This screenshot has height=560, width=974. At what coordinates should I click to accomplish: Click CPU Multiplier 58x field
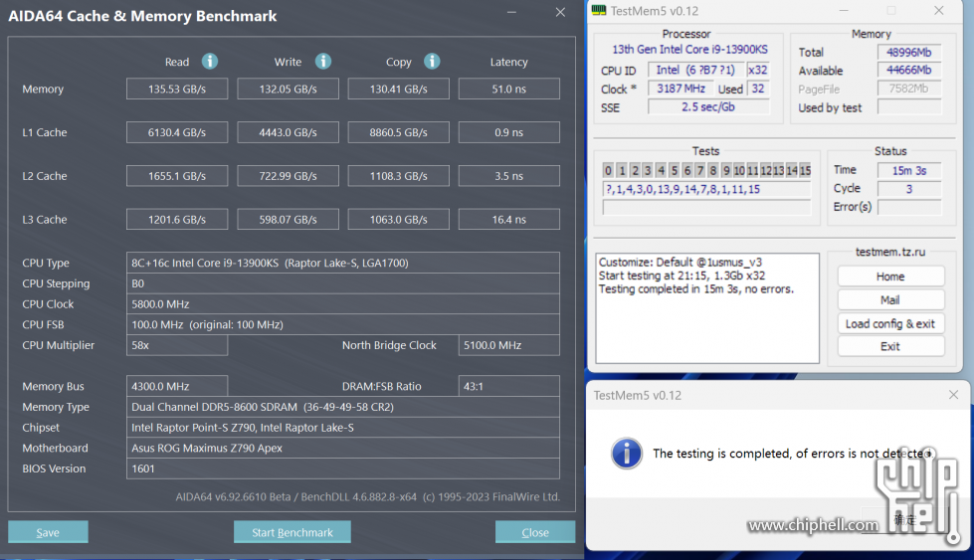pyautogui.click(x=177, y=345)
